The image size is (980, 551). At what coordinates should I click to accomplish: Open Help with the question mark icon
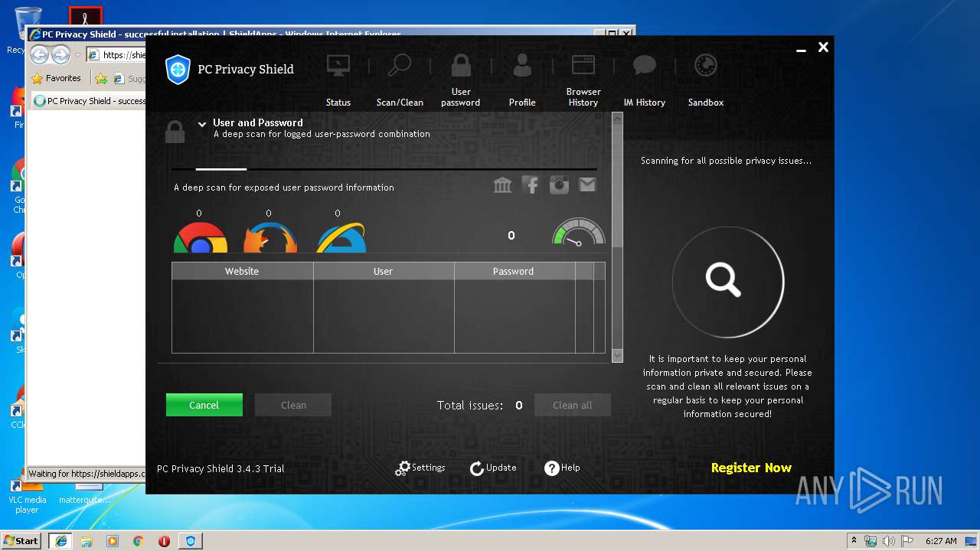[551, 468]
